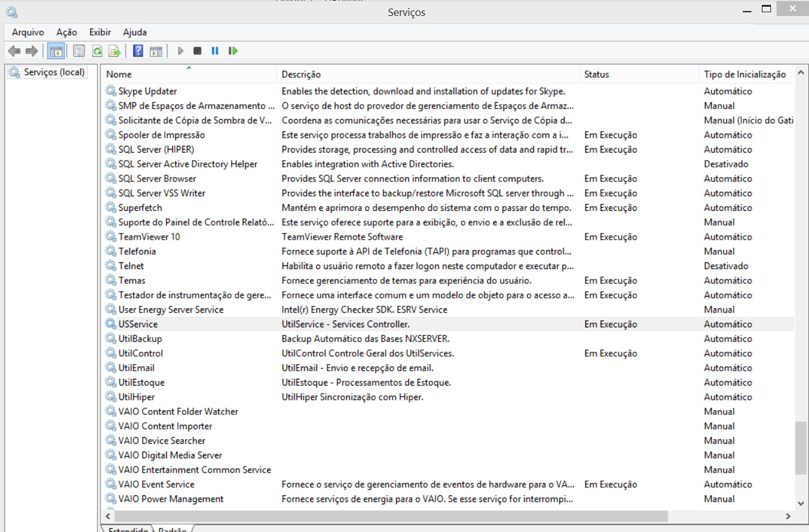Click the Forward arrow in the toolbar
Viewport: 809px width, 532px height.
32,51
